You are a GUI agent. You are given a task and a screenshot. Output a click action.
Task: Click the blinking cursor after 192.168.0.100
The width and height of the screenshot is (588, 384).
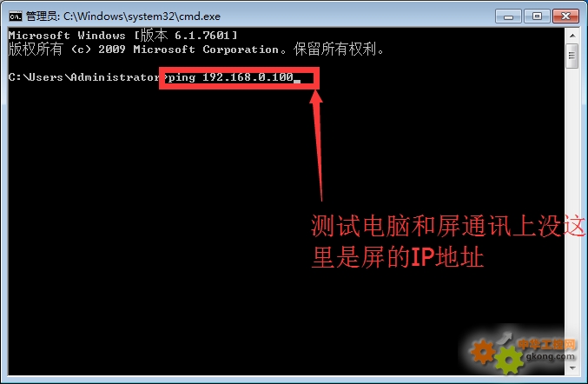(297, 81)
